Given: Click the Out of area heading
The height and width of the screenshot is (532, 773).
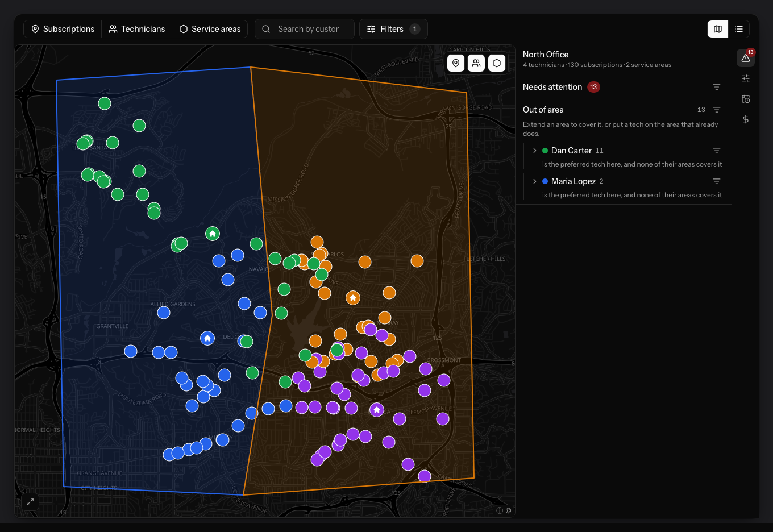Looking at the screenshot, I should pyautogui.click(x=543, y=110).
